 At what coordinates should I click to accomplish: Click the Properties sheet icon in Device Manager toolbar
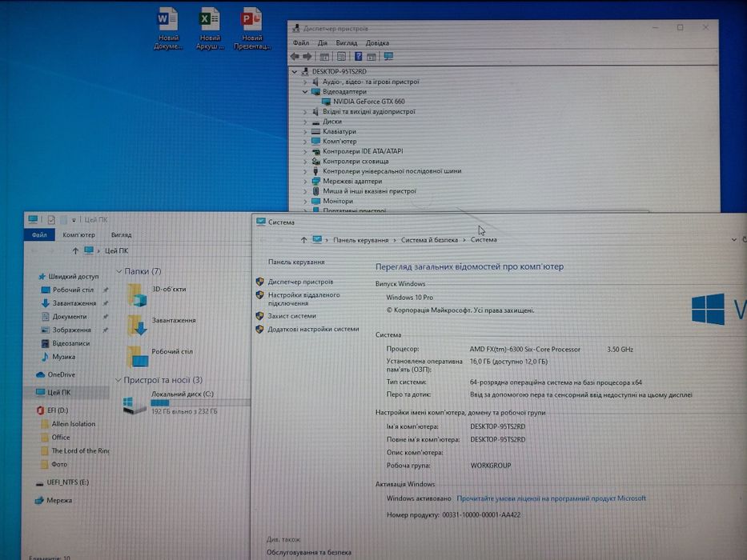coord(341,57)
